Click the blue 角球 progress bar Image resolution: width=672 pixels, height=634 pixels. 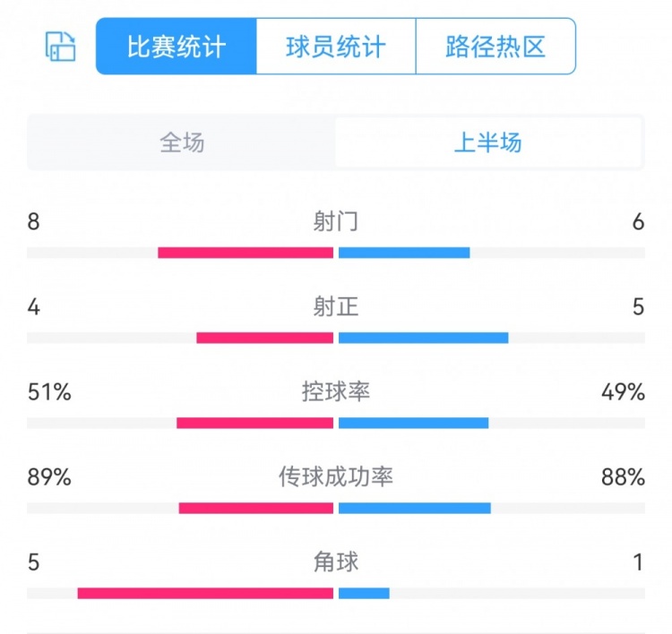point(364,593)
